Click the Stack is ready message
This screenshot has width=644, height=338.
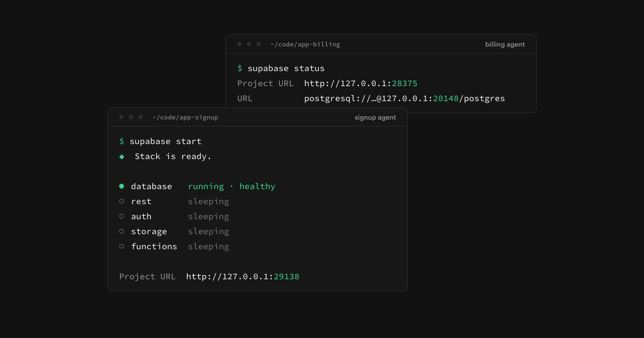pyautogui.click(x=173, y=156)
